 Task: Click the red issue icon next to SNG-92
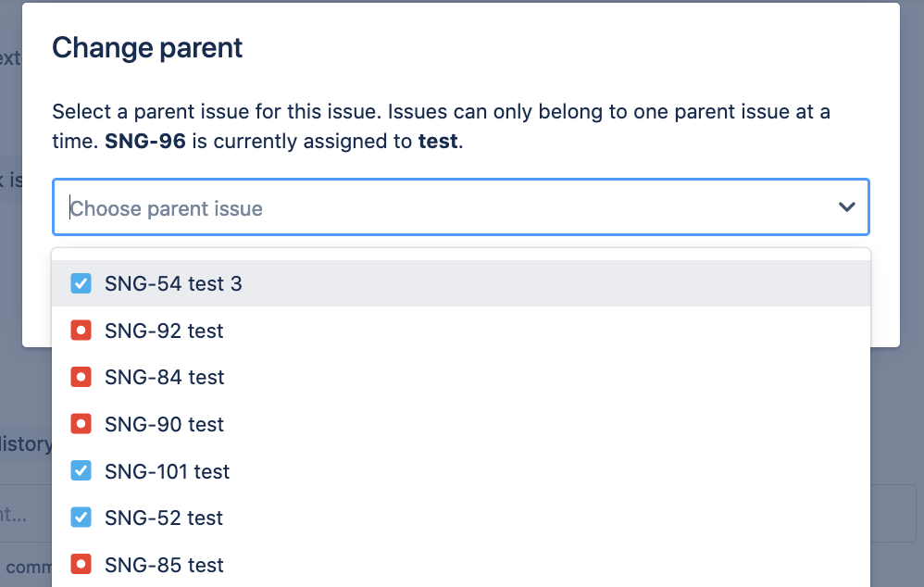click(81, 330)
